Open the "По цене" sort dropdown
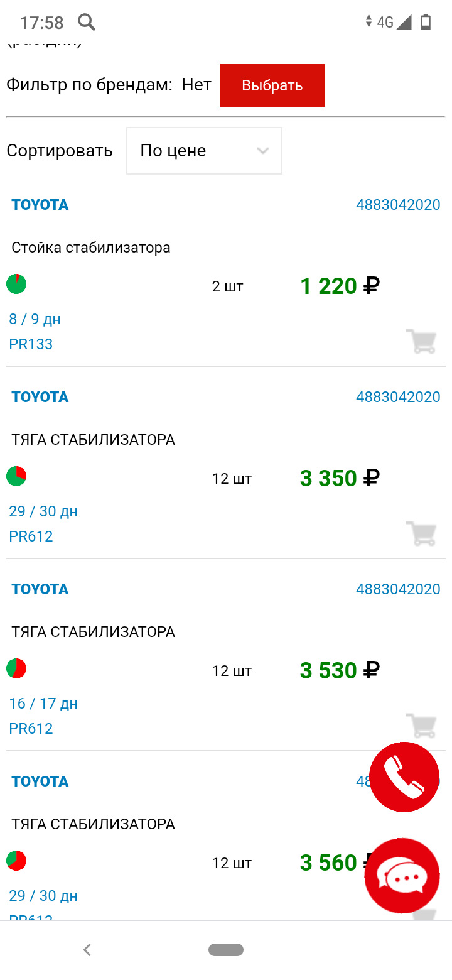Image resolution: width=452 pixels, height=980 pixels. coord(204,151)
